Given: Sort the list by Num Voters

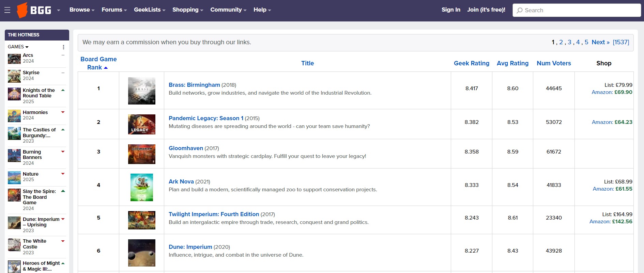Looking at the screenshot, I should (x=553, y=63).
